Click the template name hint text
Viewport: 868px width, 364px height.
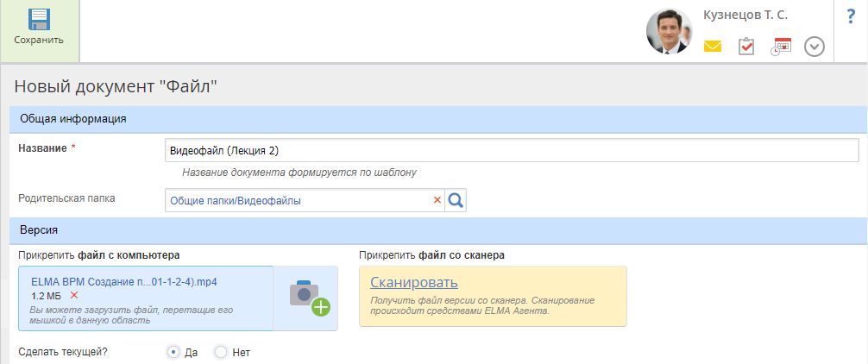(299, 173)
